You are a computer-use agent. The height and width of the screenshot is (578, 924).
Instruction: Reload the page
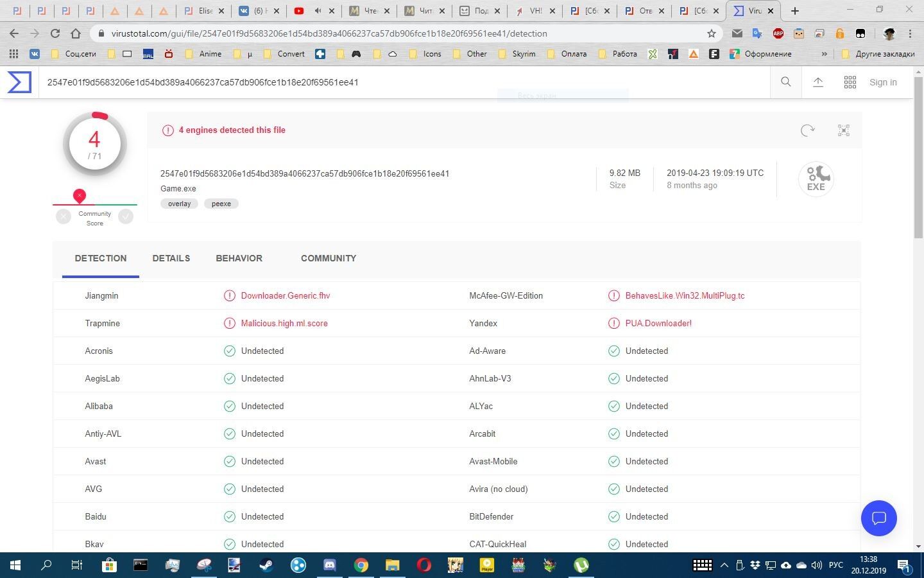click(55, 33)
